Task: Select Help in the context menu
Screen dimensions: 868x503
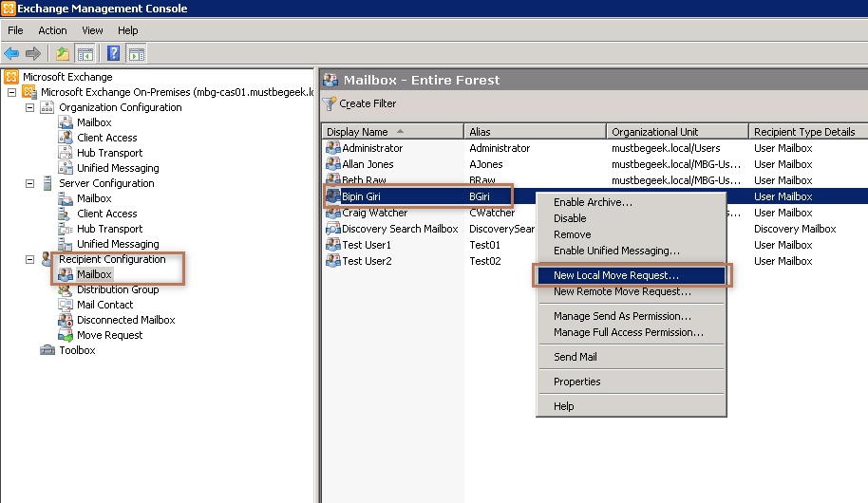Action: click(632, 406)
